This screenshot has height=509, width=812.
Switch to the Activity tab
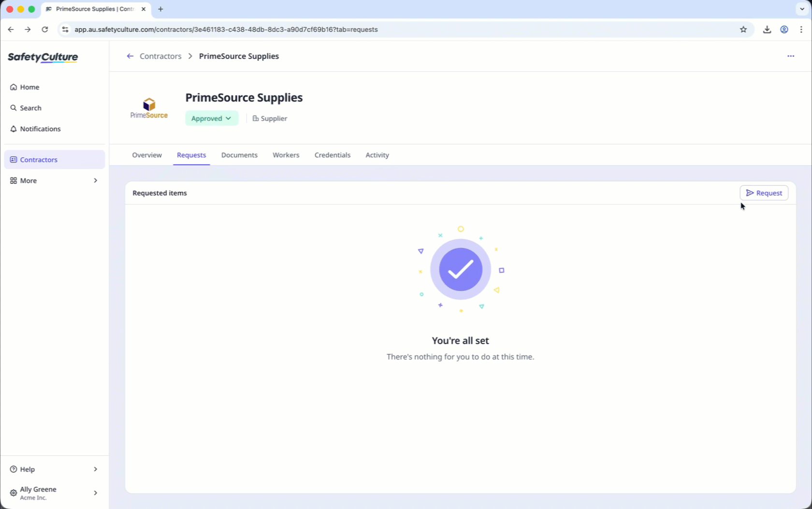[377, 155]
